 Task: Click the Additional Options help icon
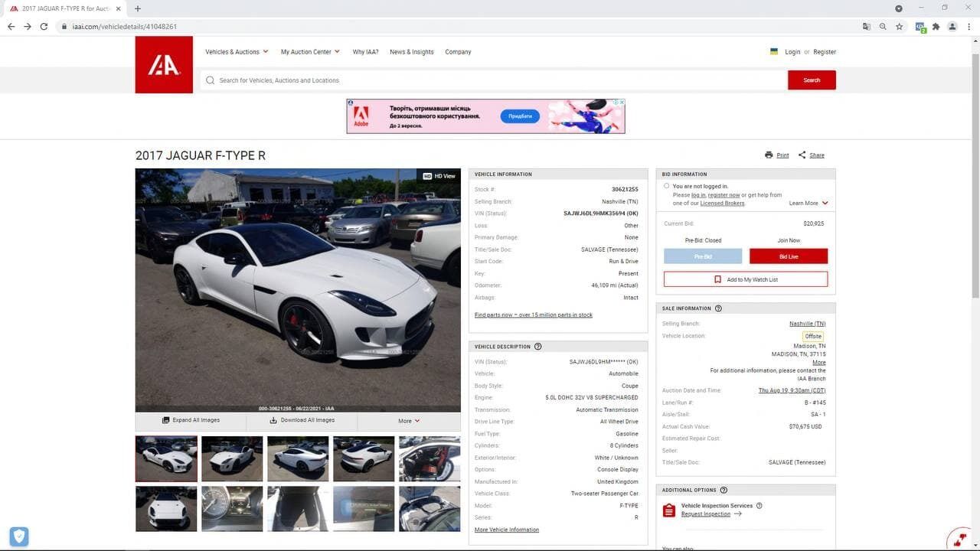pos(724,490)
